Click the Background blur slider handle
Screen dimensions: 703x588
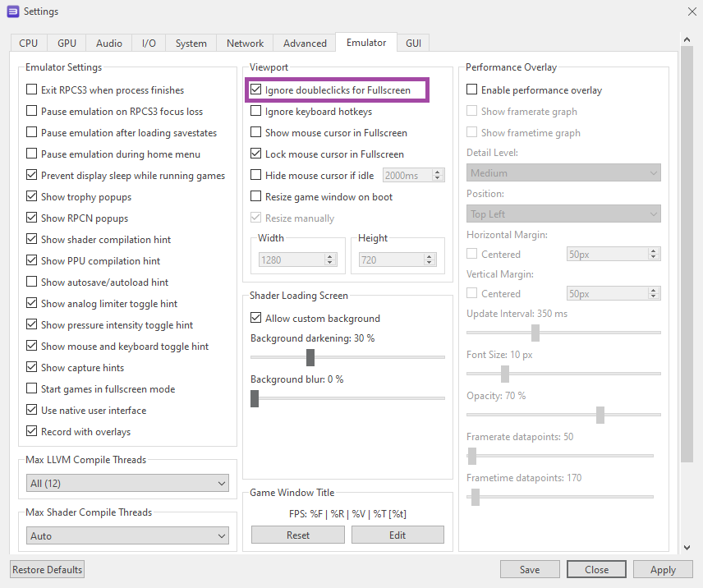tap(255, 398)
